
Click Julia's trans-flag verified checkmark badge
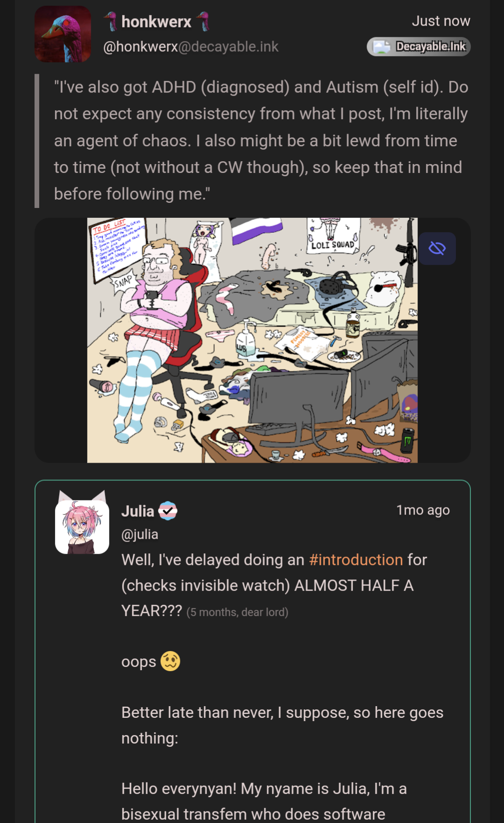point(168,511)
